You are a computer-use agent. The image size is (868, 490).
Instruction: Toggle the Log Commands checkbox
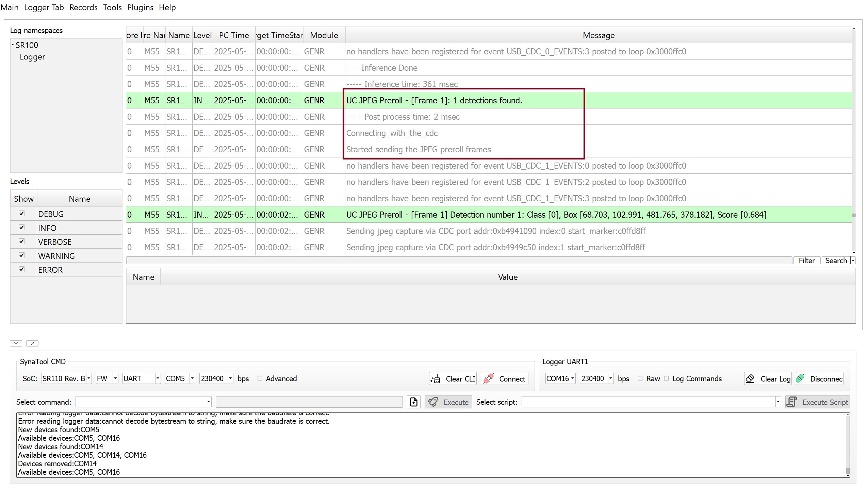coord(667,378)
